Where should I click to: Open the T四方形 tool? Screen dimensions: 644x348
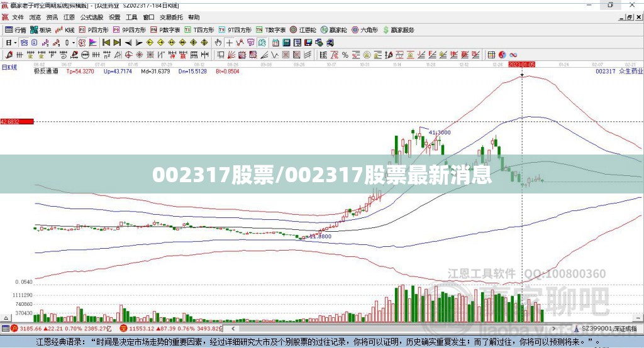tap(199, 30)
